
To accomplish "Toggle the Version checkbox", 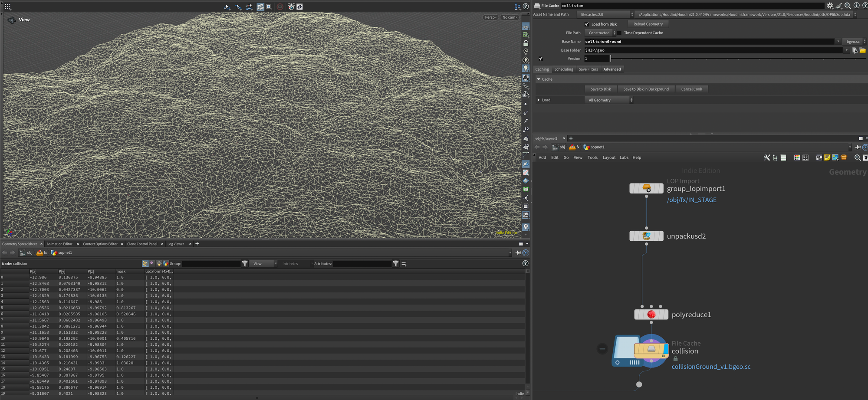I will coord(541,59).
